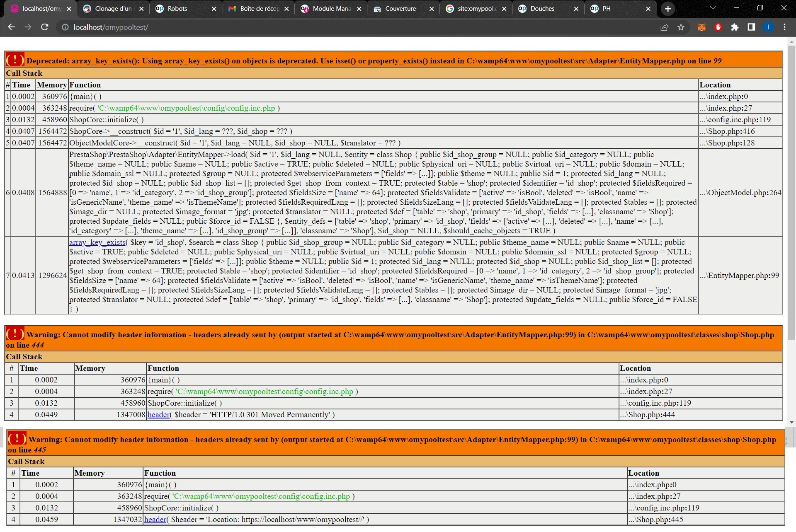The height and width of the screenshot is (532, 796).
Task: Click the first 'Call Stack' heading
Action: pos(24,73)
